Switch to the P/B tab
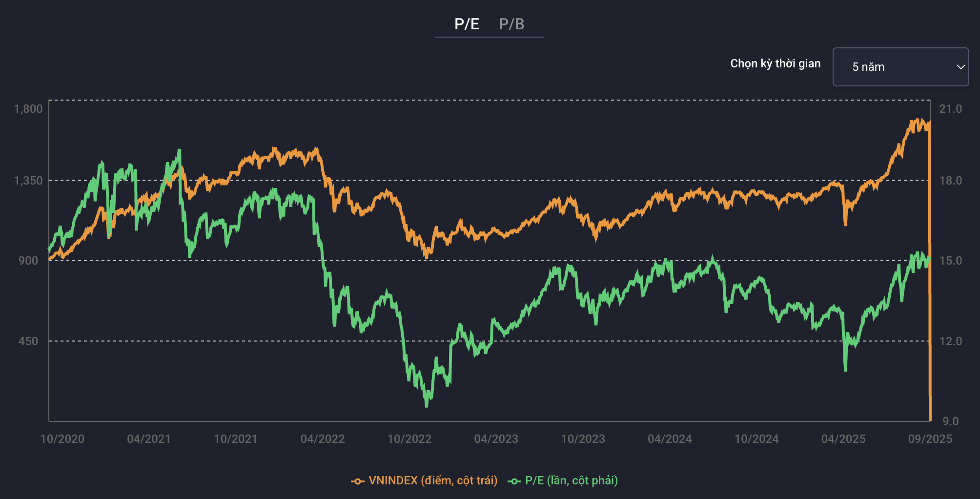The height and width of the screenshot is (499, 980). [511, 24]
